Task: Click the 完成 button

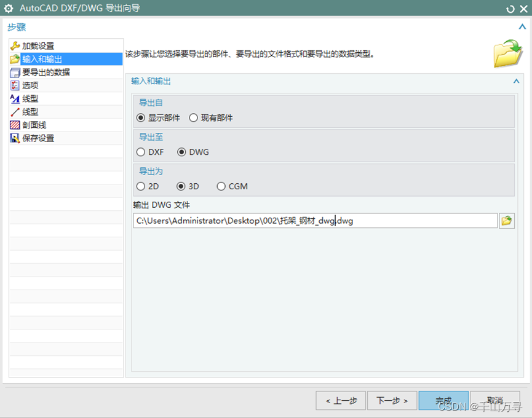Action: [443, 401]
